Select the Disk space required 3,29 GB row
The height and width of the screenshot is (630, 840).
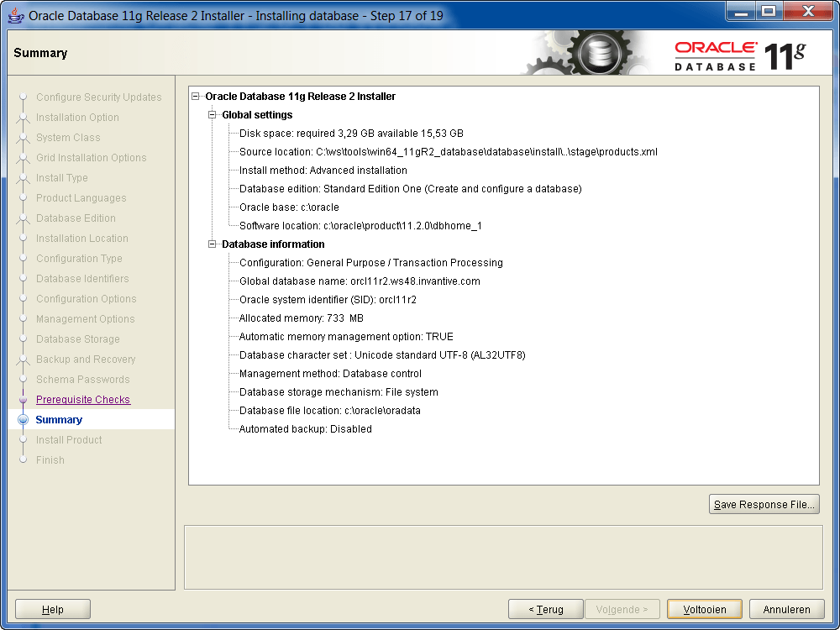click(x=351, y=134)
